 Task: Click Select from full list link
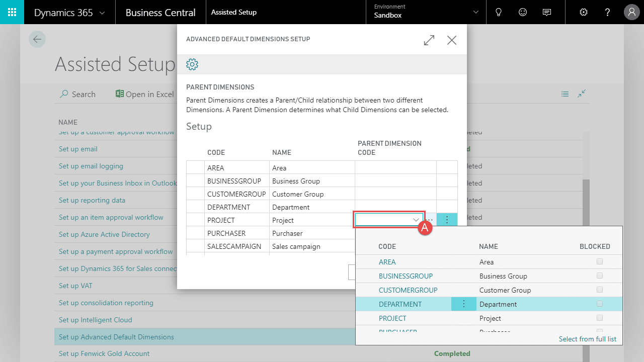(588, 339)
